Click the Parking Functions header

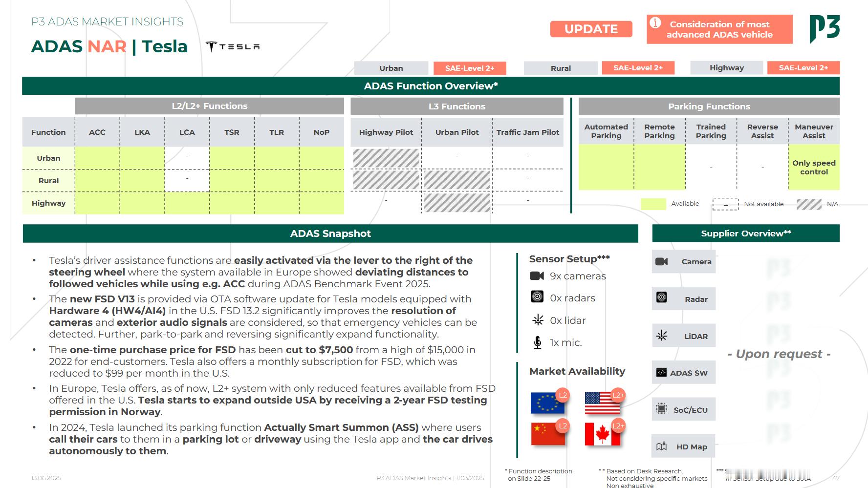tap(709, 106)
